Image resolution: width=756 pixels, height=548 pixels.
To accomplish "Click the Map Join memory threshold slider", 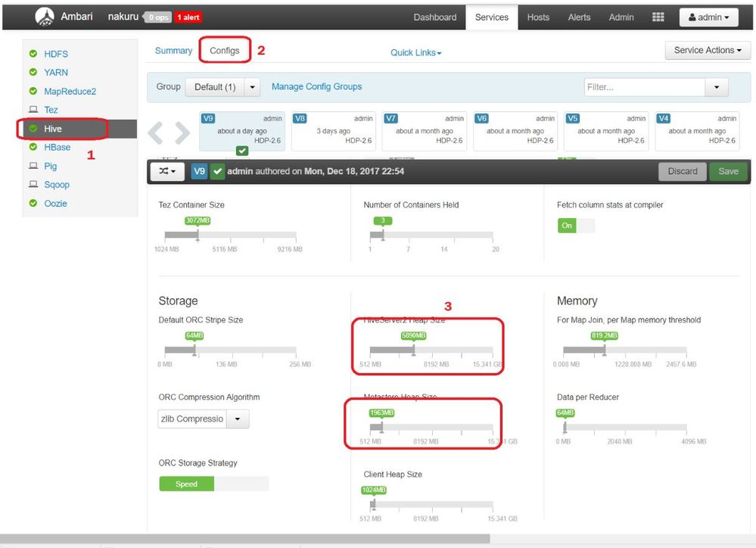I will pyautogui.click(x=625, y=350).
